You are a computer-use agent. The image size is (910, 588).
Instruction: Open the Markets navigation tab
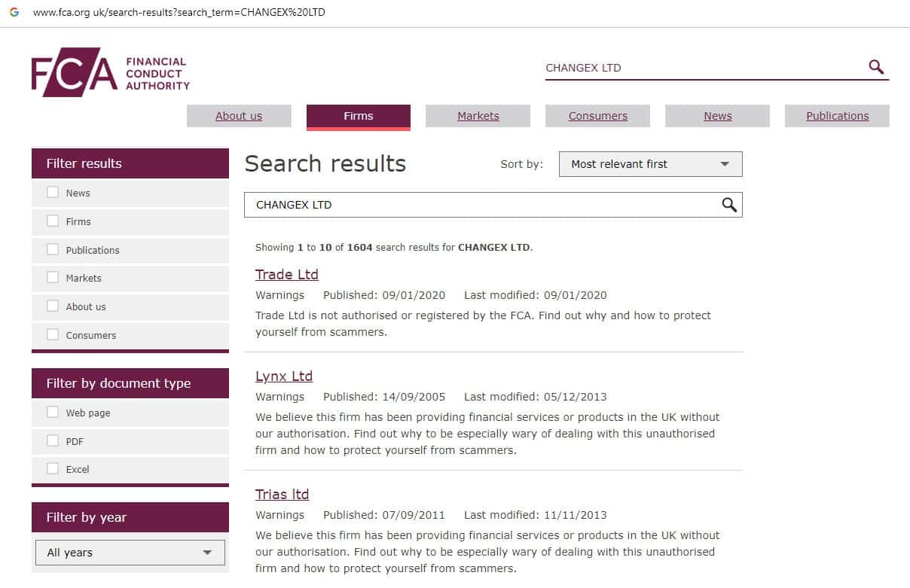478,116
